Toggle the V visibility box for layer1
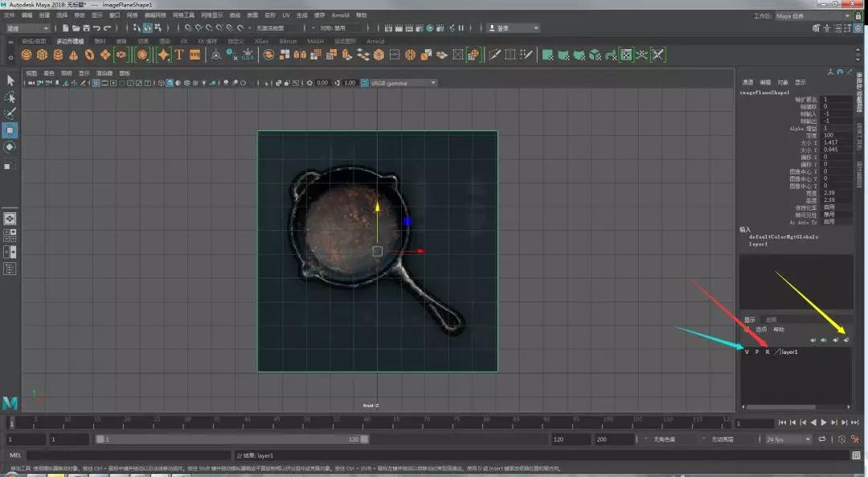Screen dimensions: 868x477 pyautogui.click(x=747, y=352)
